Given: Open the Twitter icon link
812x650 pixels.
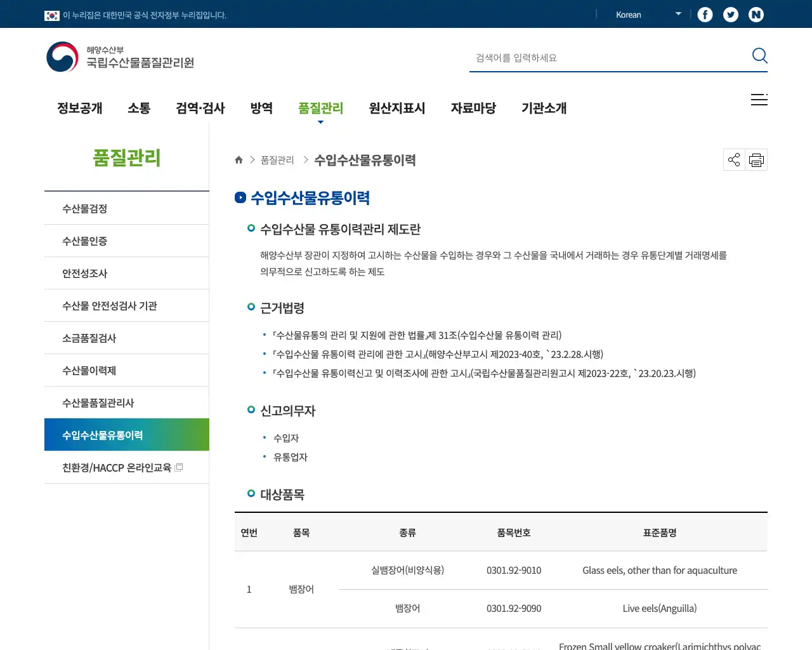Looking at the screenshot, I should tap(731, 15).
